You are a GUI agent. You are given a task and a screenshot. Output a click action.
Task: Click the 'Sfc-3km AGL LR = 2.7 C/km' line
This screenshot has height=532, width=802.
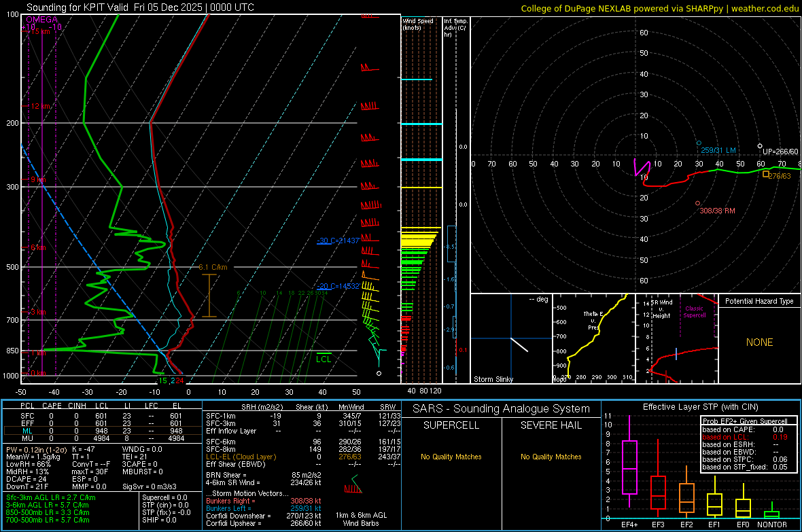(x=51, y=497)
